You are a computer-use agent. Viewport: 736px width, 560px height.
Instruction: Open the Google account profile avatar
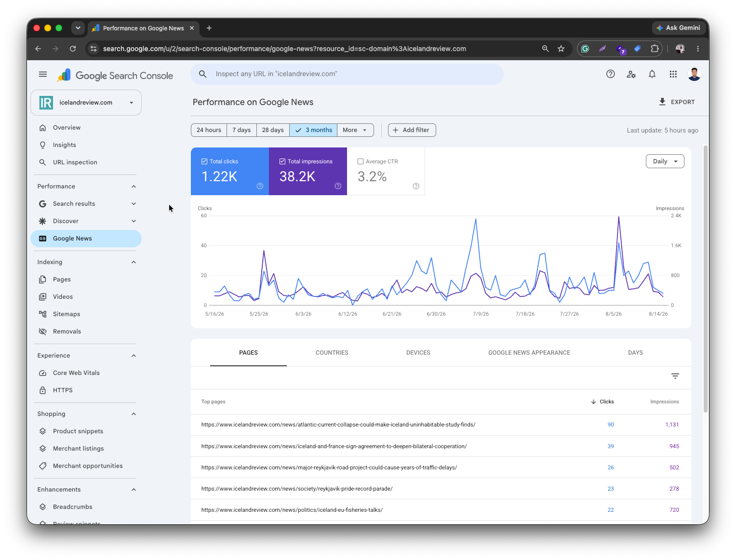click(x=694, y=74)
